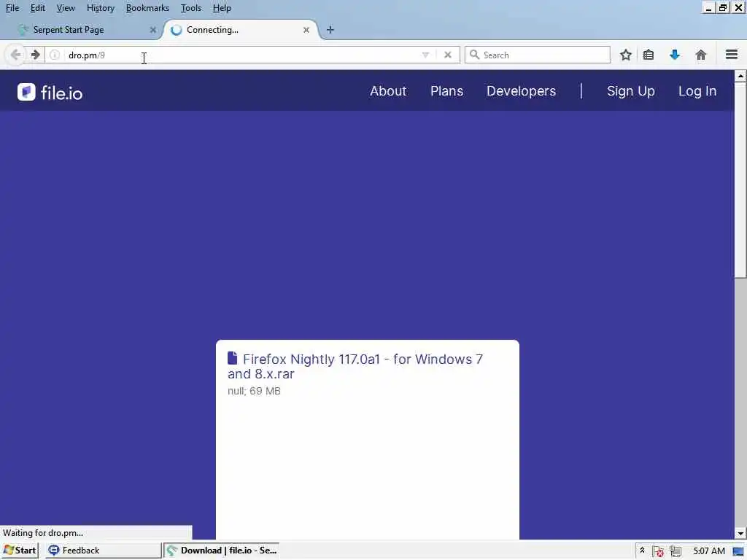Image resolution: width=747 pixels, height=560 pixels.
Task: Open a new tab with plus button
Action: coord(330,30)
